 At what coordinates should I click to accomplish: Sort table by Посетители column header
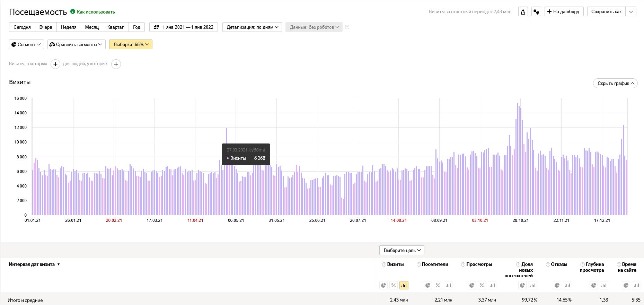pyautogui.click(x=435, y=264)
